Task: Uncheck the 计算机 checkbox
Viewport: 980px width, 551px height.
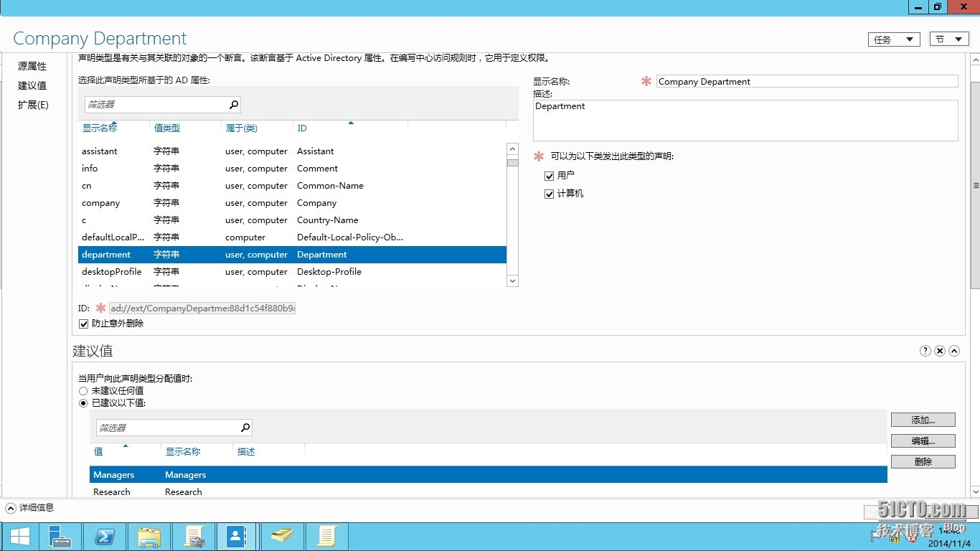Action: point(550,194)
